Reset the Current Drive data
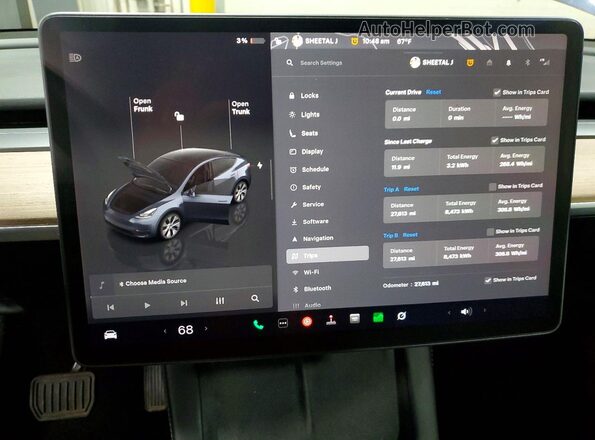The width and height of the screenshot is (595, 440). (433, 92)
